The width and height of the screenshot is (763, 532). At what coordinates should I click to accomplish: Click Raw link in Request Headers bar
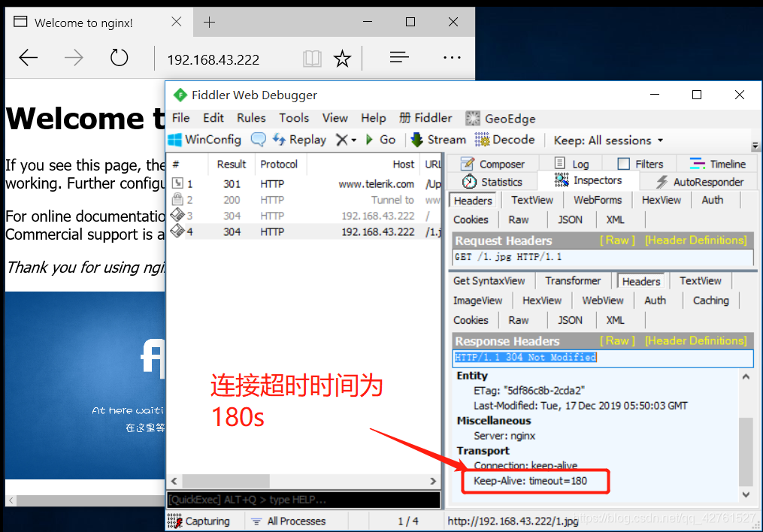pyautogui.click(x=617, y=240)
